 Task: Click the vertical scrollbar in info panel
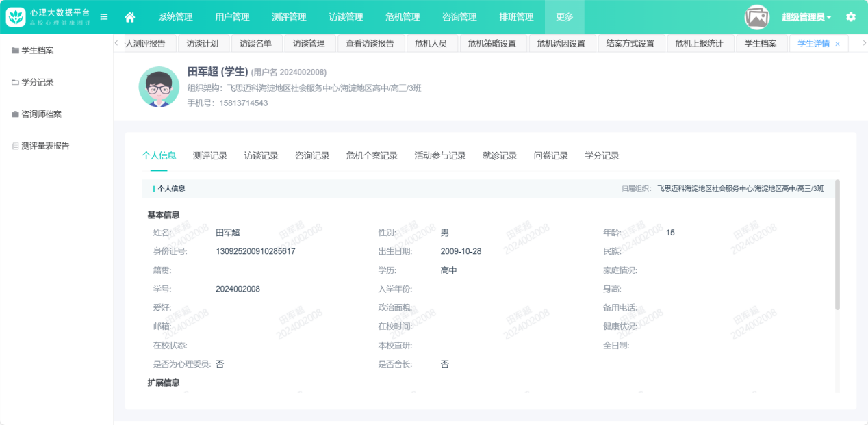click(837, 244)
